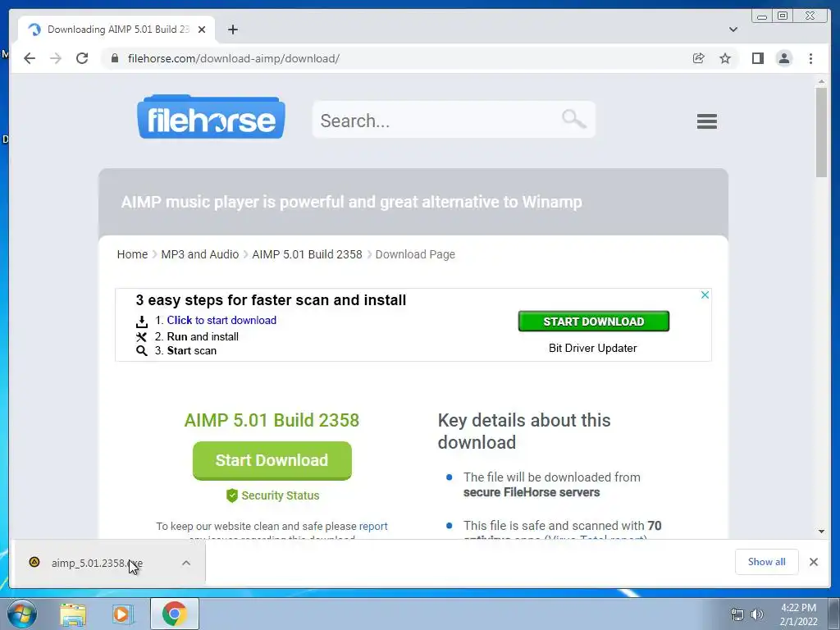Click the page vertical scrollbar thumb

tap(821, 131)
